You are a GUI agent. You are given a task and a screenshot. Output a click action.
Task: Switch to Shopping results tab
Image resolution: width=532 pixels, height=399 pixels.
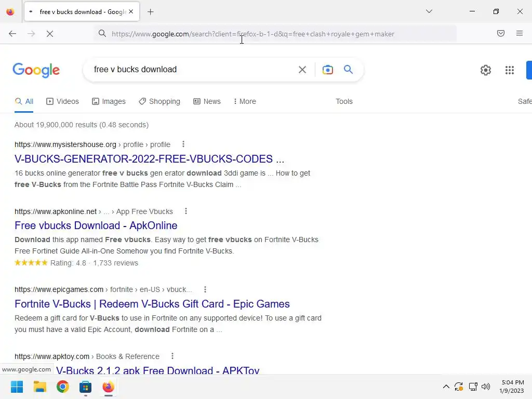[159, 101]
